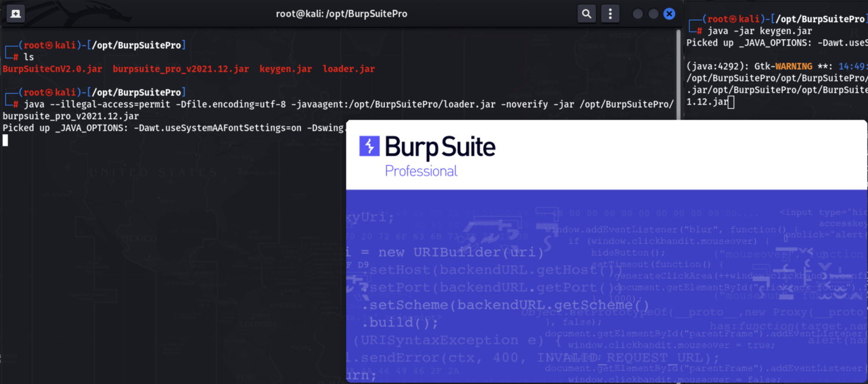Click the cursor in the right terminal
The height and width of the screenshot is (384, 868).
pos(731,102)
